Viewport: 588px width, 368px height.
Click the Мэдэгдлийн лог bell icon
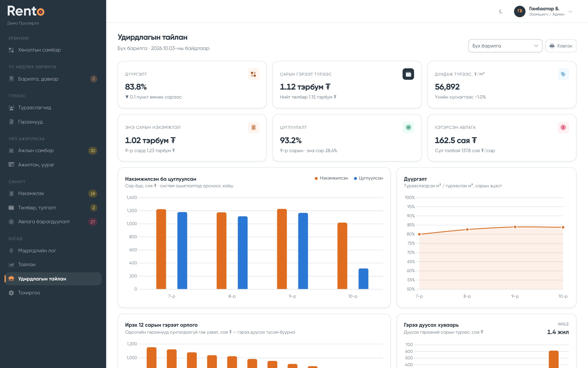[11, 251]
